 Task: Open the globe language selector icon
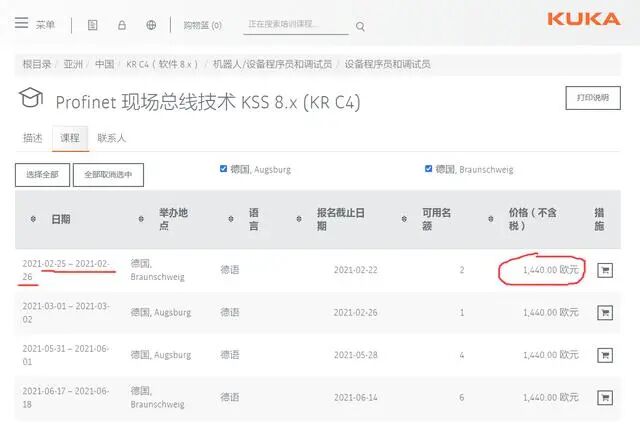(x=151, y=25)
